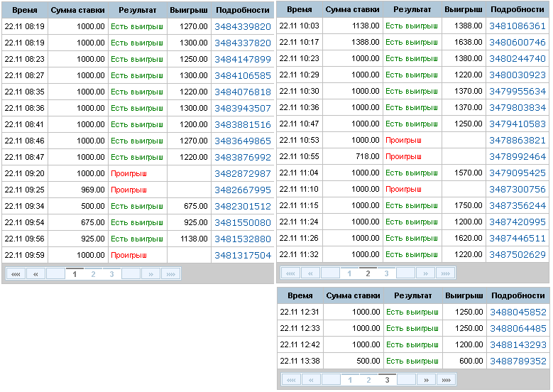Go to page 2 in left table pager
The image size is (553, 392).
coord(93,274)
